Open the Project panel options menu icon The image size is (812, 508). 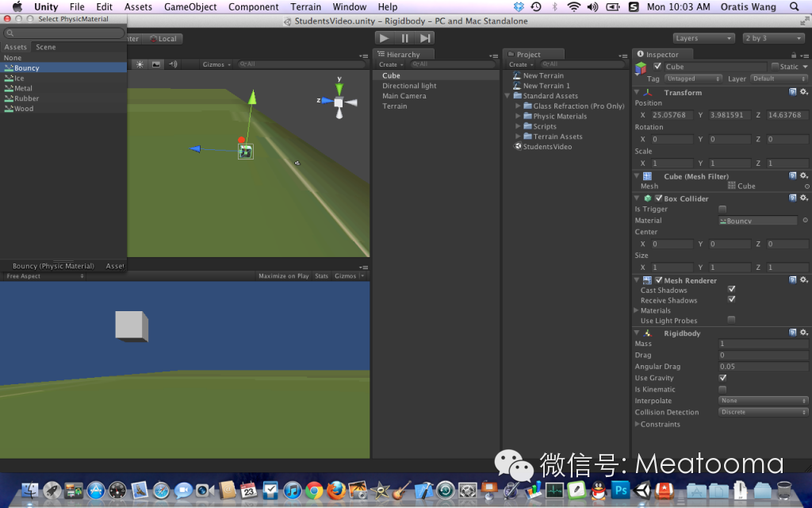[x=623, y=56]
